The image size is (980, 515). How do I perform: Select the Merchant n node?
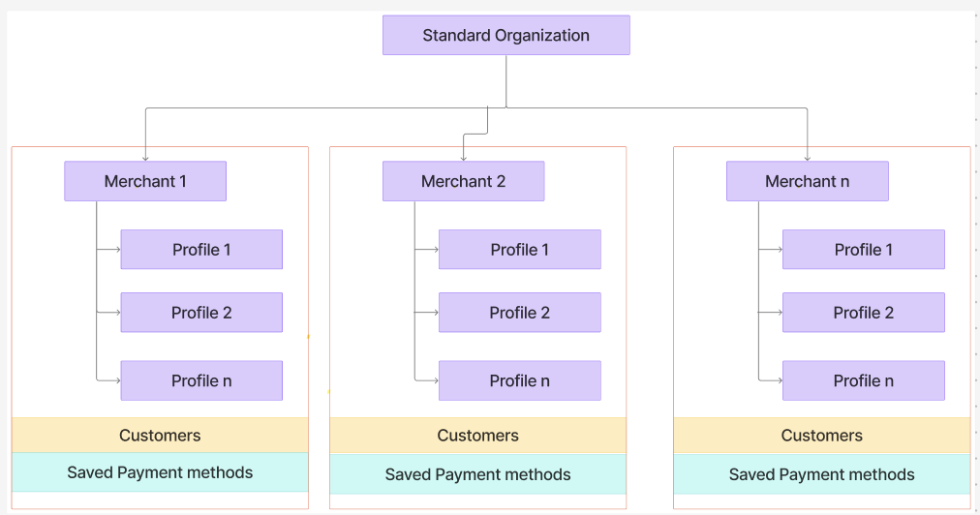[x=807, y=181]
